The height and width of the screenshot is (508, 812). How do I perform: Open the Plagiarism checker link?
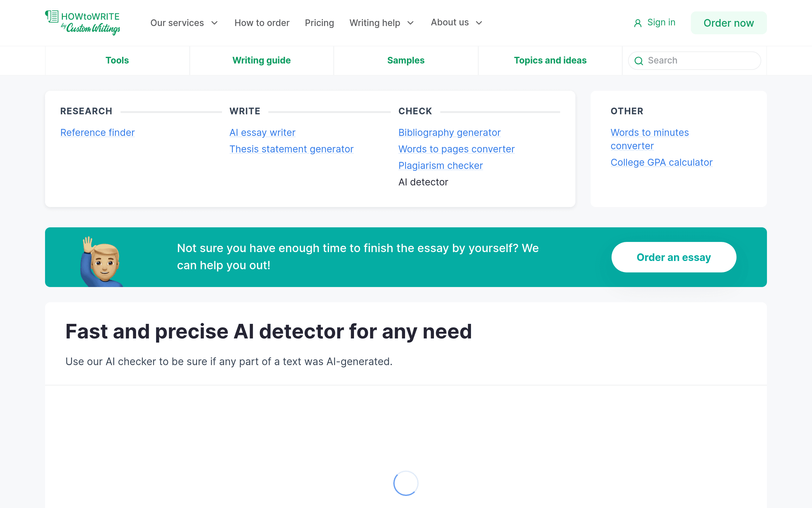[x=441, y=165]
